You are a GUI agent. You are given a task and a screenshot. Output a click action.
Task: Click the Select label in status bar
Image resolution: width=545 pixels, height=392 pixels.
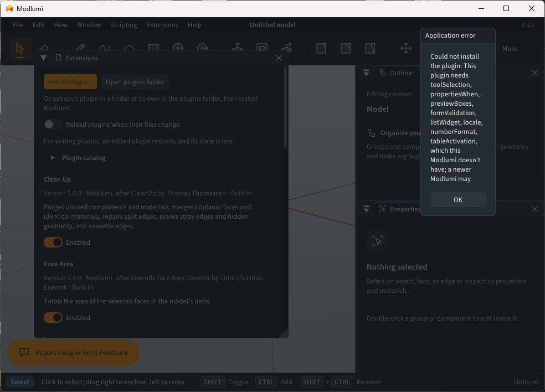(20, 382)
